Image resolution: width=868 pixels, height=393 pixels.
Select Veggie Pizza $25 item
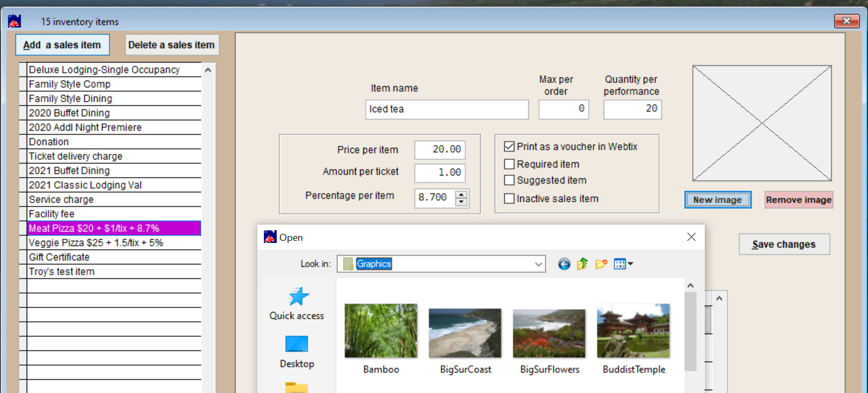pyautogui.click(x=114, y=242)
